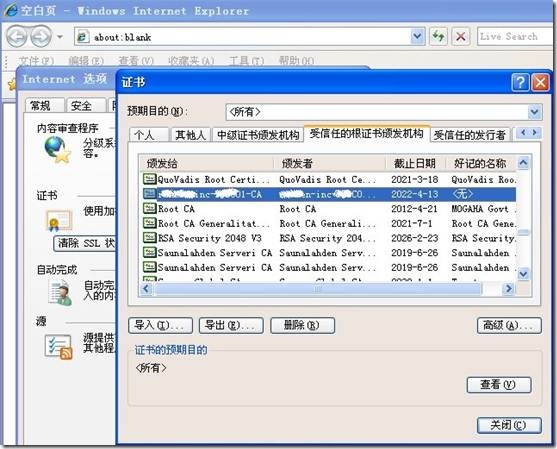
Task: Click expiry date 2021-7-1 cell
Action: click(412, 224)
